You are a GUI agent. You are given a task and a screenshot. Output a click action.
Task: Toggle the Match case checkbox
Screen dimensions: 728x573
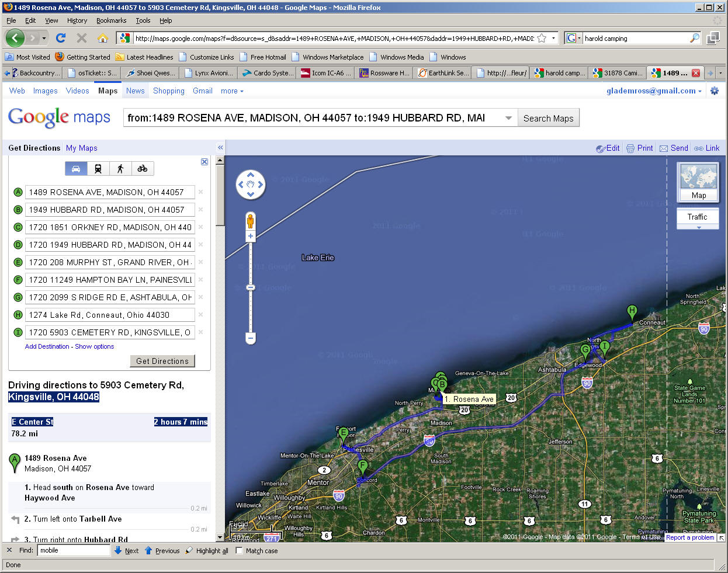coord(239,550)
